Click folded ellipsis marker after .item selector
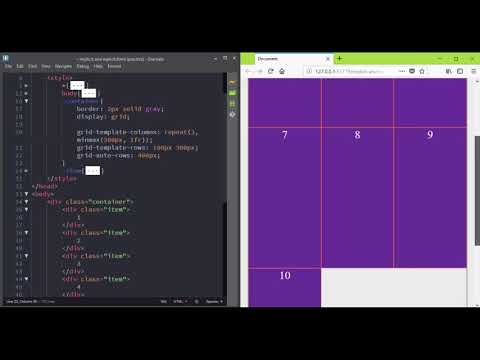The width and height of the screenshot is (480, 360). click(x=93, y=171)
